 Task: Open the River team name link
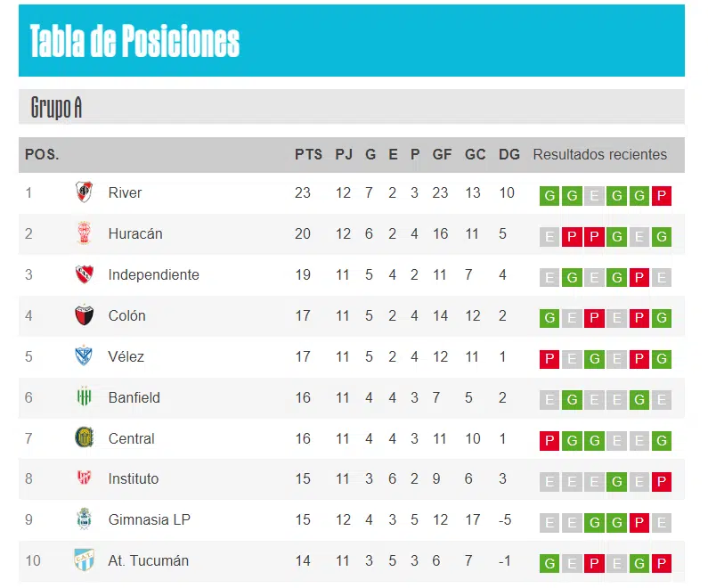(x=125, y=192)
